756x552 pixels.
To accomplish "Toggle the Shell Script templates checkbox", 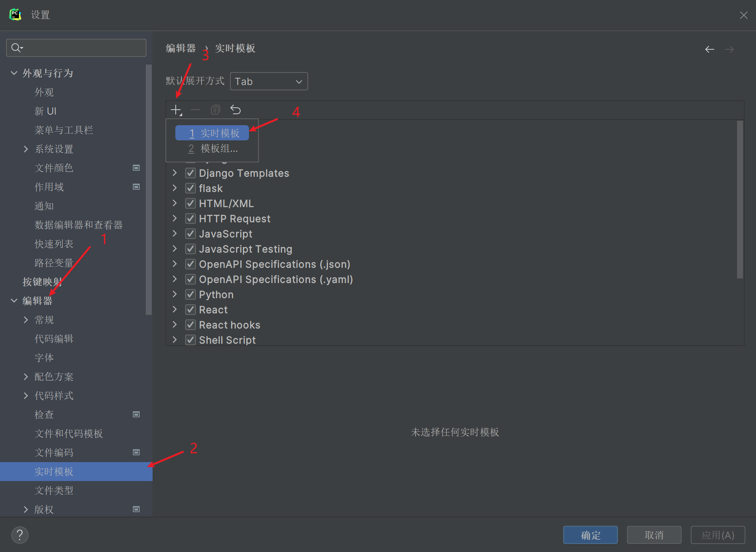I will point(190,340).
